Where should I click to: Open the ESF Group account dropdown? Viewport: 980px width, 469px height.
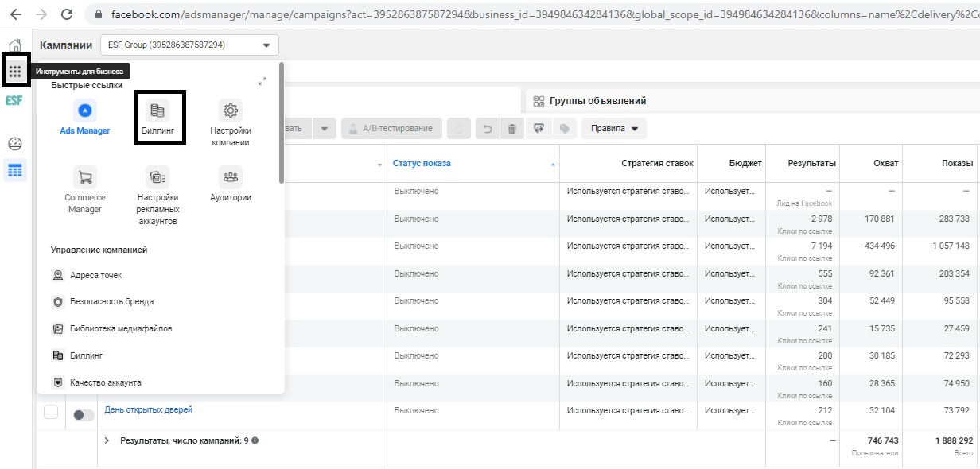pyautogui.click(x=190, y=45)
